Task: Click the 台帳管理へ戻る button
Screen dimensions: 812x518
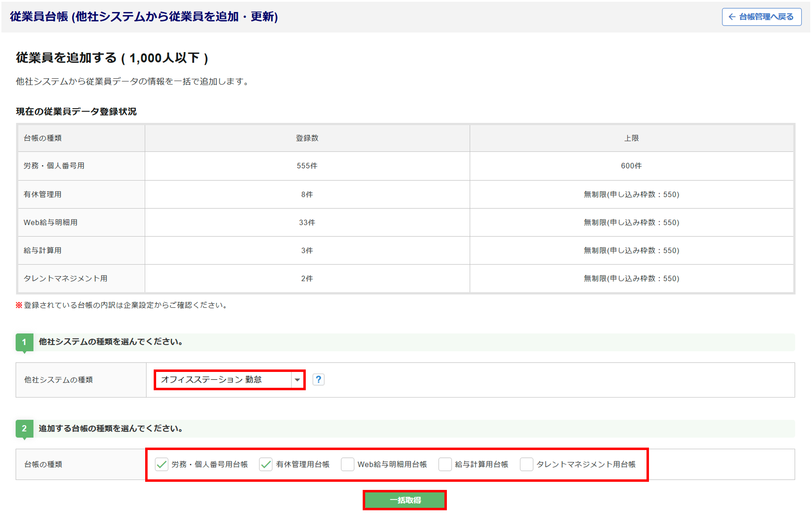Action: click(x=761, y=17)
